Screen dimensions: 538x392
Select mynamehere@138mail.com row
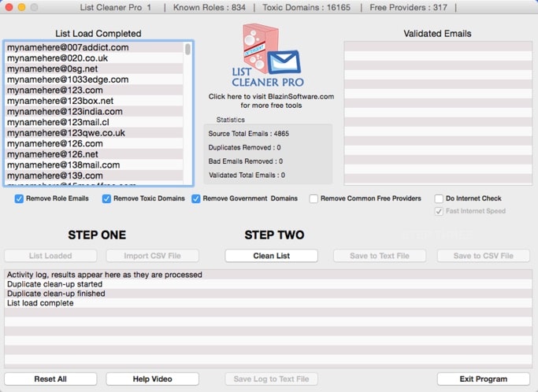pyautogui.click(x=95, y=165)
